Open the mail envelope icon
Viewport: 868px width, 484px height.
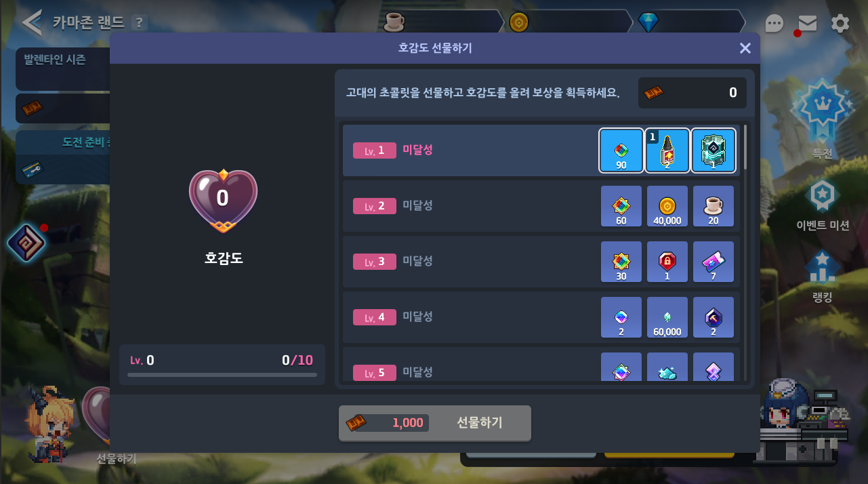tap(807, 23)
